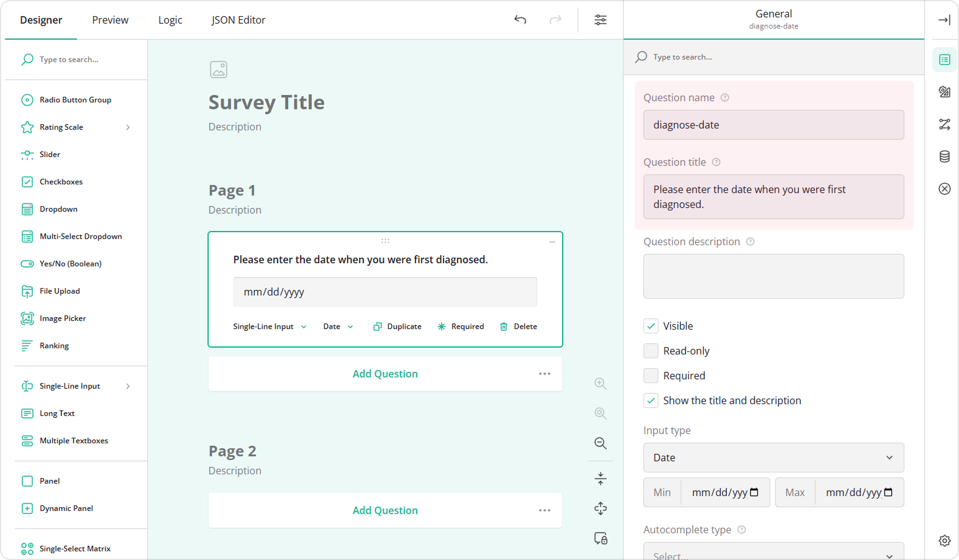Toggle Show the title and description

click(651, 400)
